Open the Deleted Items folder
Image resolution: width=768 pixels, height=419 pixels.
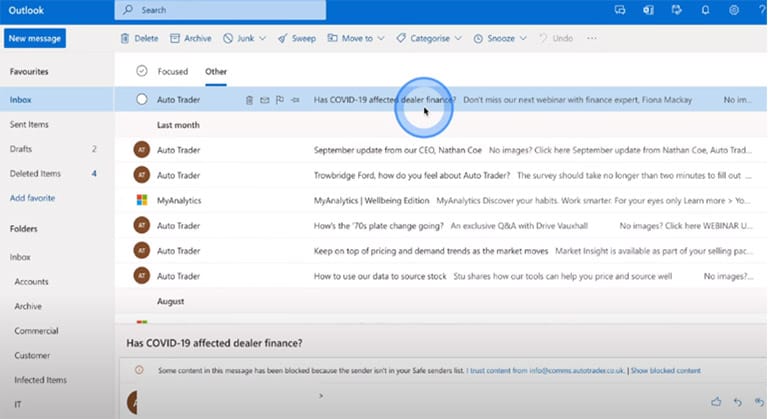pos(57,173)
